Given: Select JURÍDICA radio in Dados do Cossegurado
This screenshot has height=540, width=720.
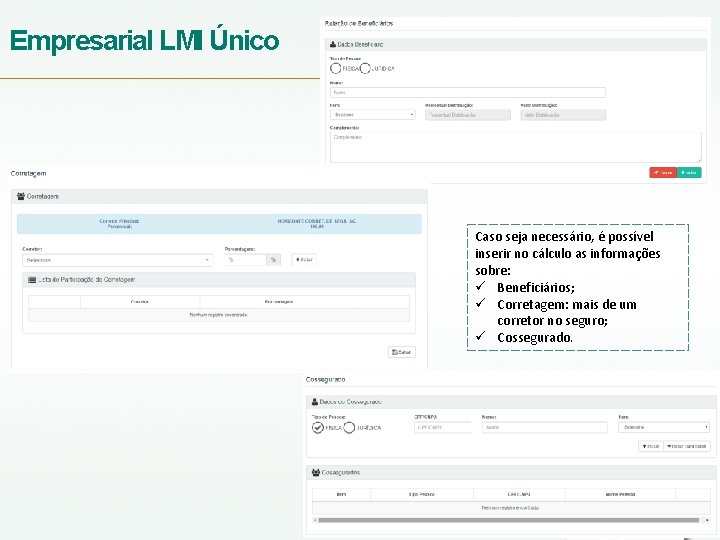Looking at the screenshot, I should pyautogui.click(x=349, y=428).
